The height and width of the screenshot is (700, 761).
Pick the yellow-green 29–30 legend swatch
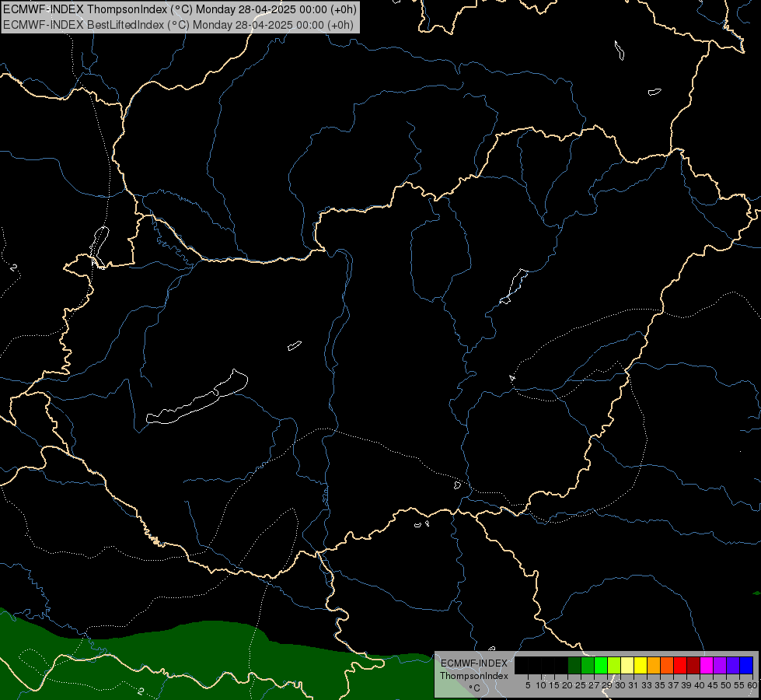point(614,665)
